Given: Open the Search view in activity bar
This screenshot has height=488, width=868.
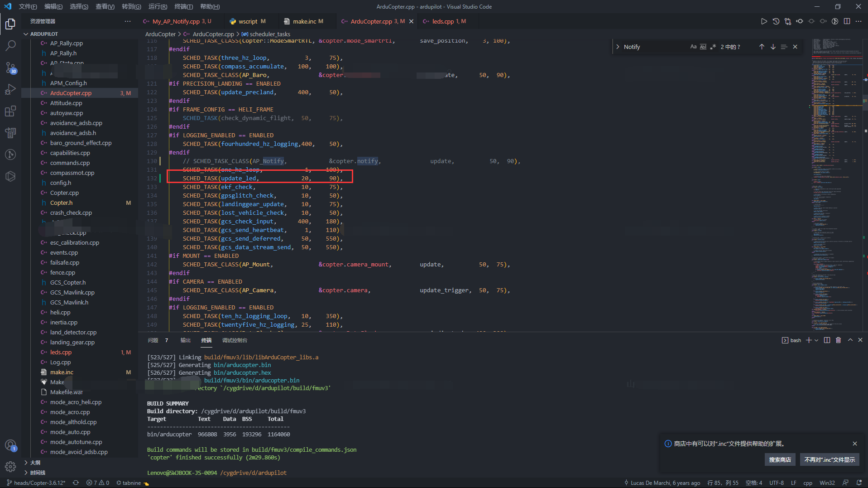Looking at the screenshot, I should tap(10, 45).
